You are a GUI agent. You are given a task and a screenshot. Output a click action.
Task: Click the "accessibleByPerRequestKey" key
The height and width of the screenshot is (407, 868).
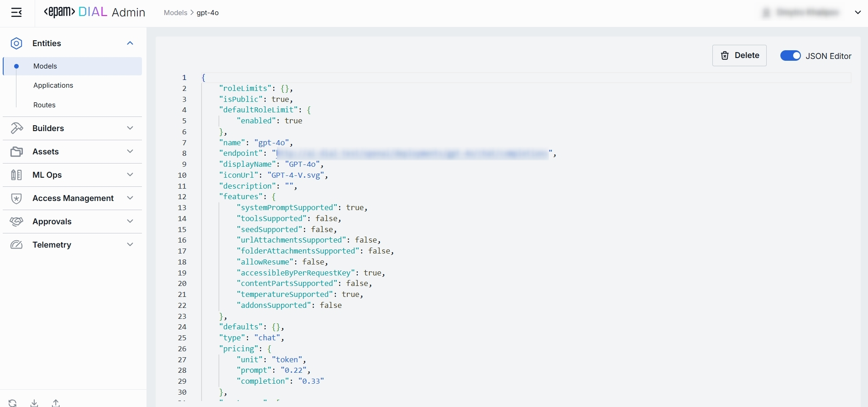[296, 273]
